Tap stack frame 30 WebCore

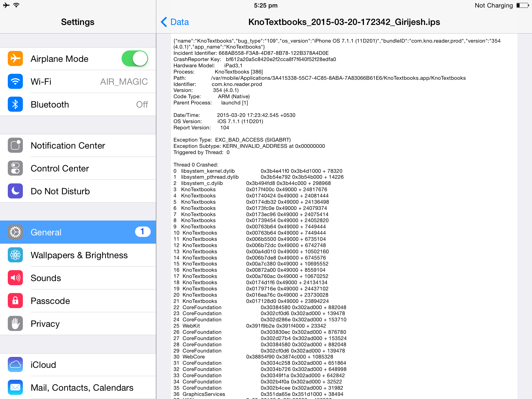253,357
